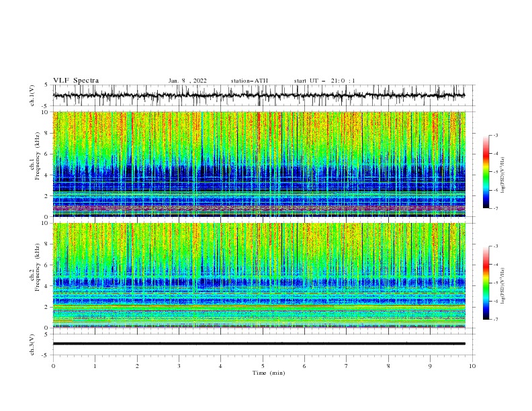Viewport: 532px width, 411px height.
Task: Click the "-7" tick on ch.2 color bar
Action: point(496,320)
